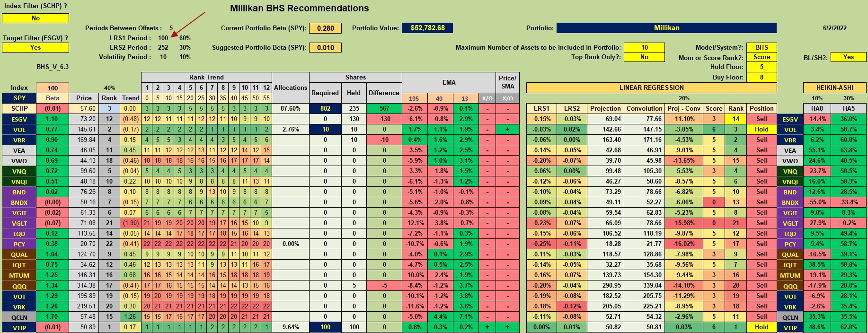Select the Index Filter (SCHP) No cell
Image resolution: width=868 pixels, height=333 pixels.
(x=35, y=18)
